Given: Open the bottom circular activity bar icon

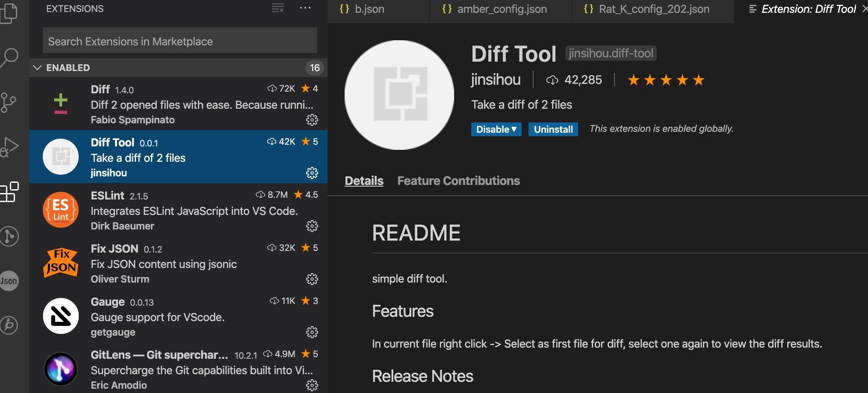Looking at the screenshot, I should tap(9, 325).
